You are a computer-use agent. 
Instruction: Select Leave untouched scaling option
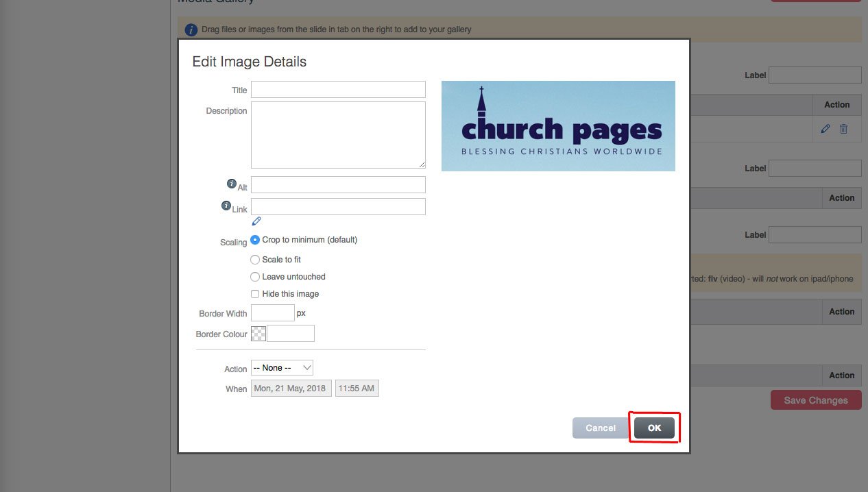[x=255, y=277]
